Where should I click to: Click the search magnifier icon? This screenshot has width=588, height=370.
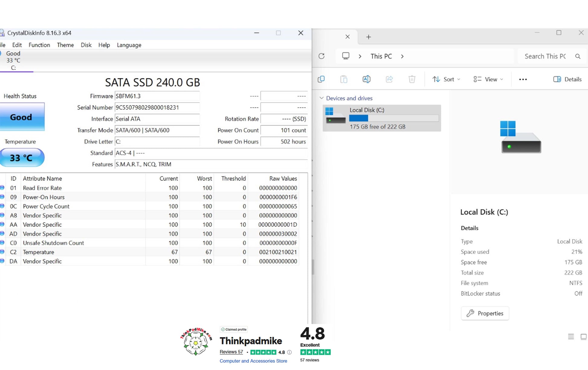click(578, 56)
